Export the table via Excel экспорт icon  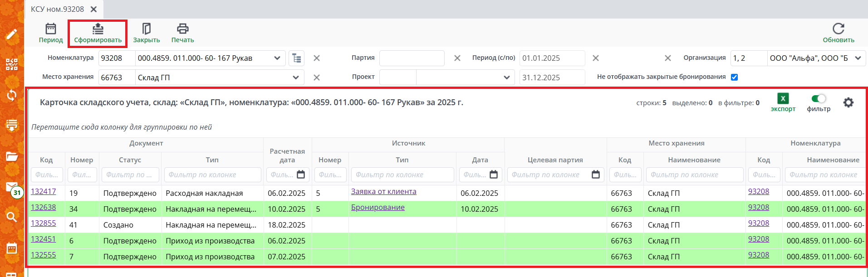coord(783,98)
